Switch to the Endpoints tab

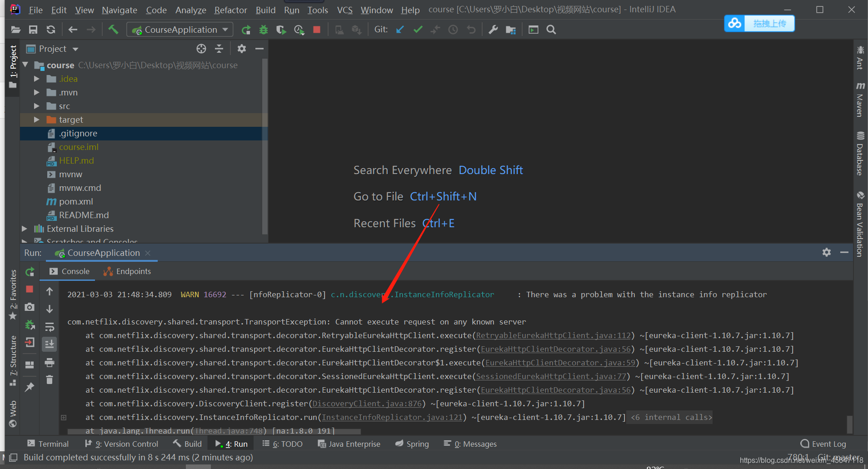point(127,271)
